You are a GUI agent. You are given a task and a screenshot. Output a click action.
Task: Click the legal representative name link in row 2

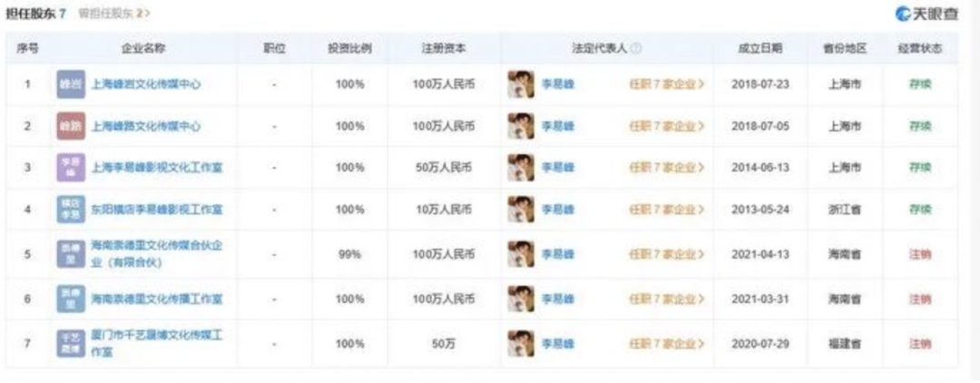point(558,126)
